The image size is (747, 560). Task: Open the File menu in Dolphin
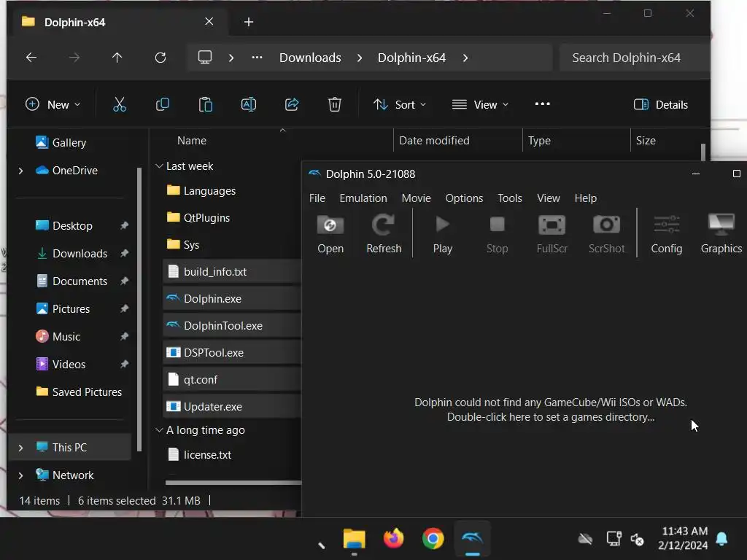tap(317, 198)
